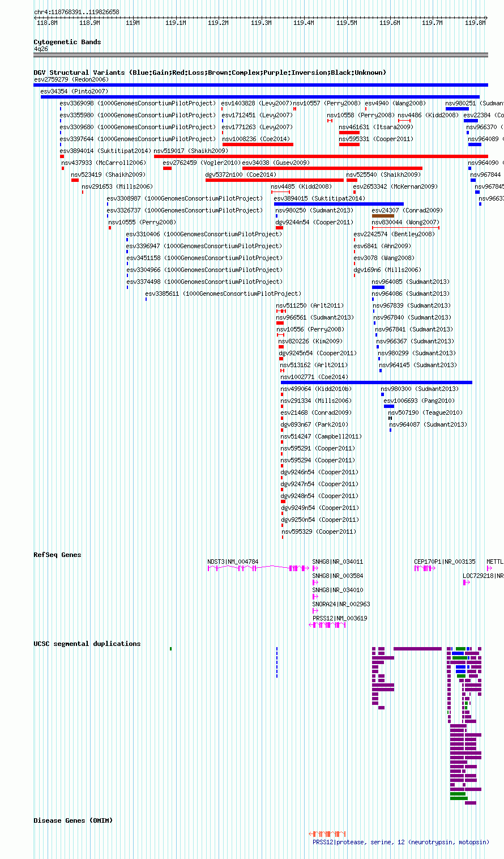The width and height of the screenshot is (504, 859).
Task: Click the PRSS12|NM_003619 RefSeq label
Action: click(x=340, y=618)
